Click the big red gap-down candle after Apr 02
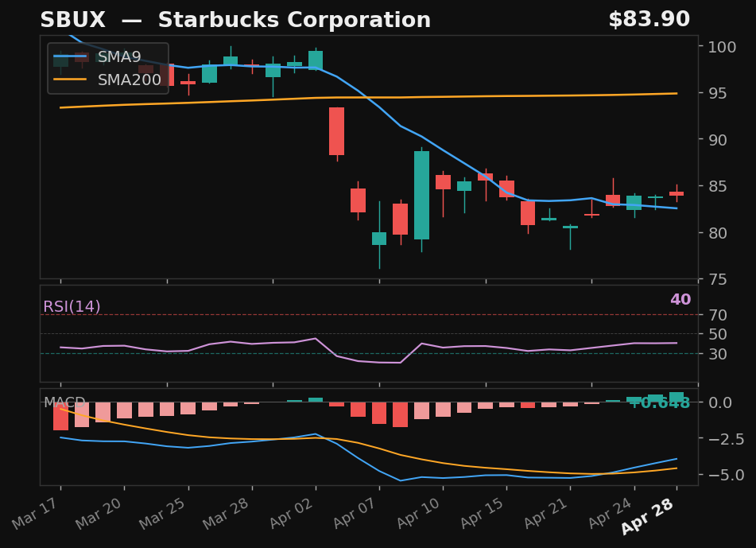The width and height of the screenshot is (756, 548). click(x=336, y=131)
